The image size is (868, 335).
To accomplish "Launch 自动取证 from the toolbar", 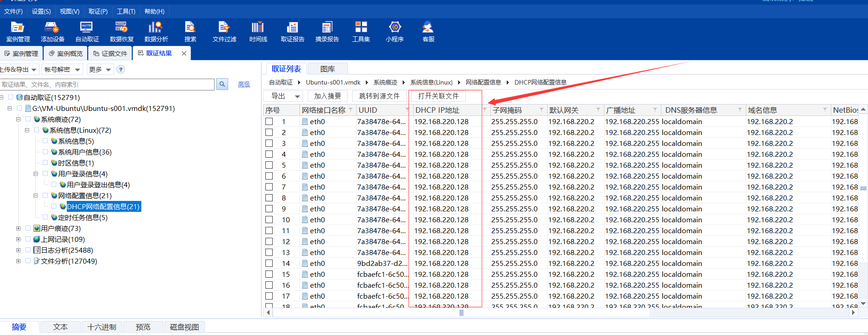I will (x=87, y=32).
